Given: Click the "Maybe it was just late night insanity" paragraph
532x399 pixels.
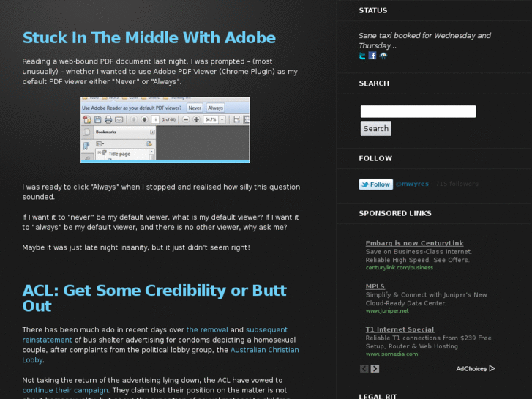Looking at the screenshot, I should click(x=136, y=247).
